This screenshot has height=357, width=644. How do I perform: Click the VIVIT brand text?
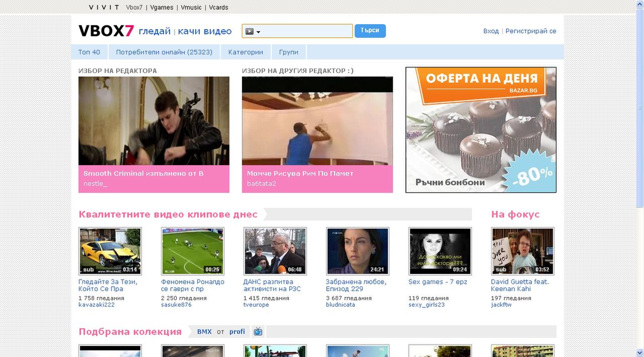[x=104, y=8]
